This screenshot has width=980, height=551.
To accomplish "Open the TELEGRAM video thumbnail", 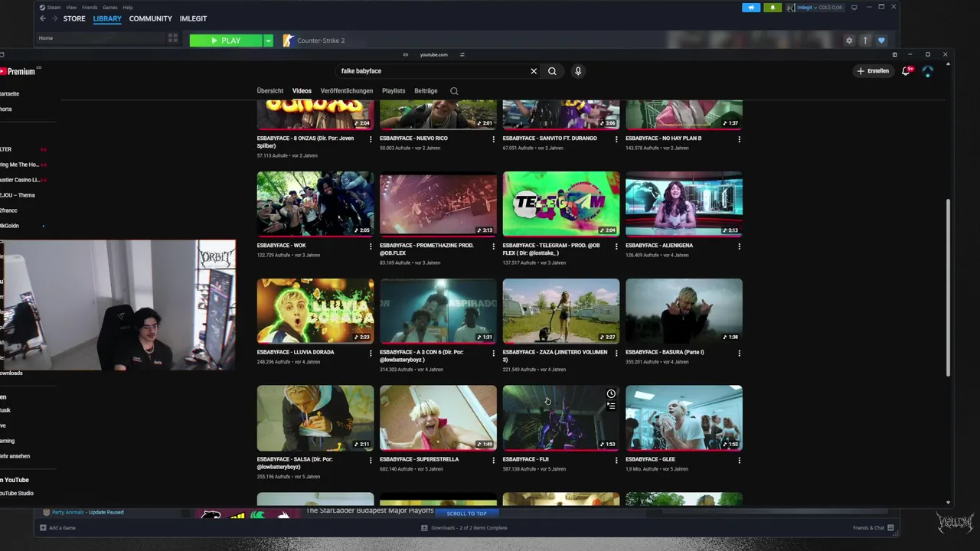I will click(561, 204).
